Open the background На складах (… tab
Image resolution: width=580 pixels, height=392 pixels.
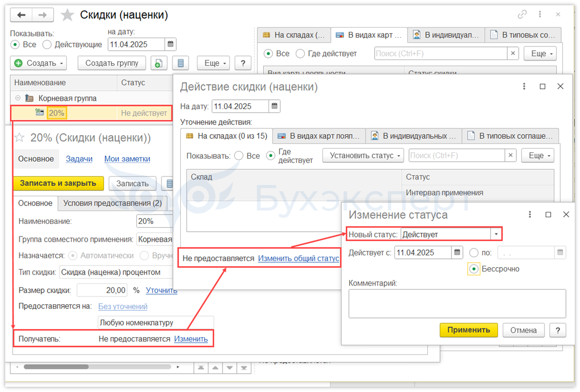coord(294,35)
